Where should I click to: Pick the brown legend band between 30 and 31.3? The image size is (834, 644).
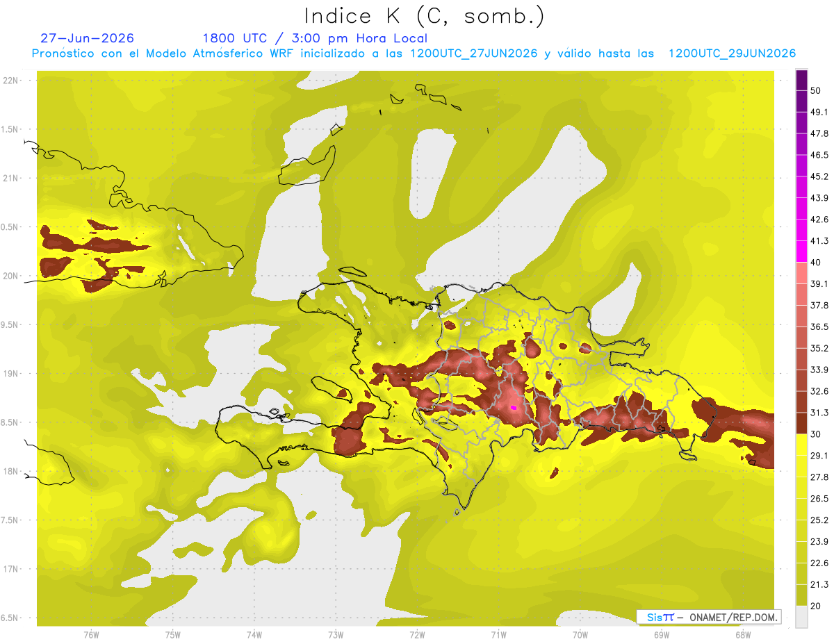click(801, 423)
